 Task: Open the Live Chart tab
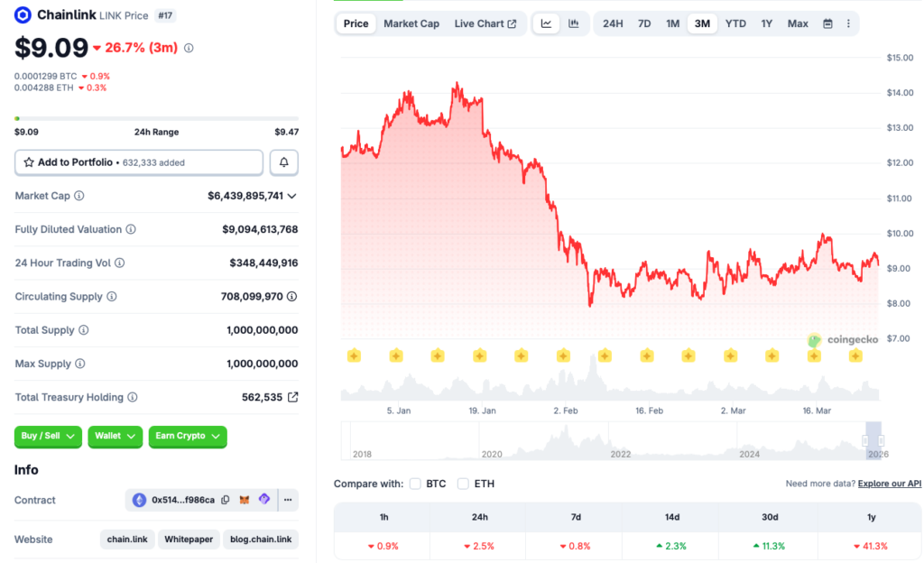point(485,23)
